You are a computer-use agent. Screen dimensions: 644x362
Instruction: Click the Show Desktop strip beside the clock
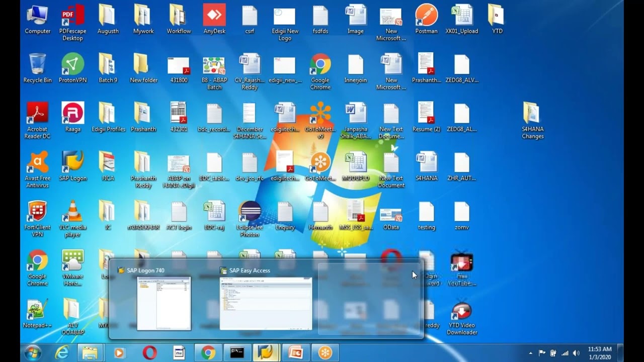(621, 353)
